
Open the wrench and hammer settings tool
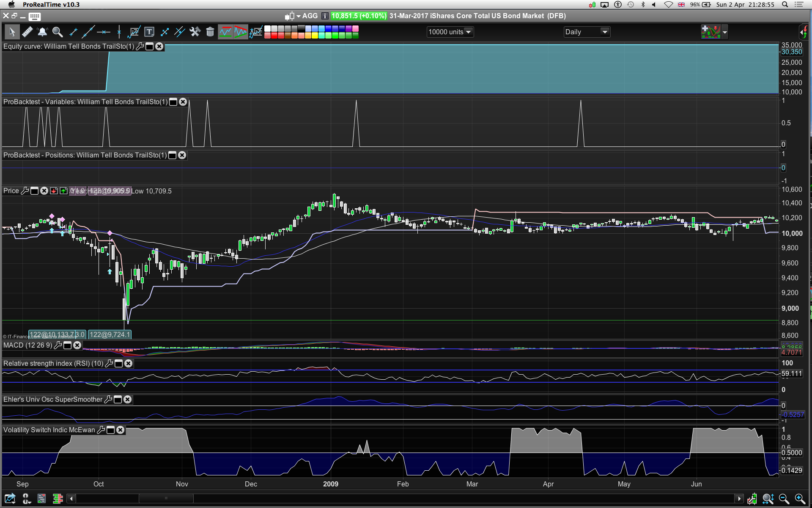[x=195, y=32]
